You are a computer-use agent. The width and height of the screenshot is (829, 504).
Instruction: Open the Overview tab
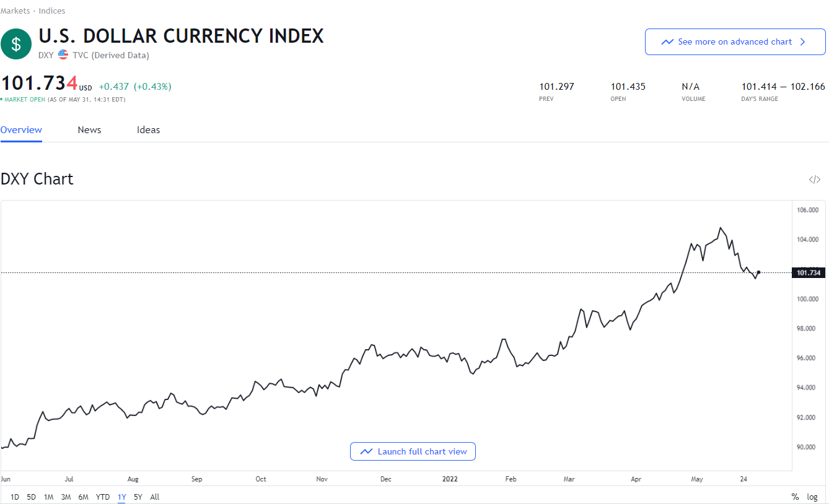[21, 130]
